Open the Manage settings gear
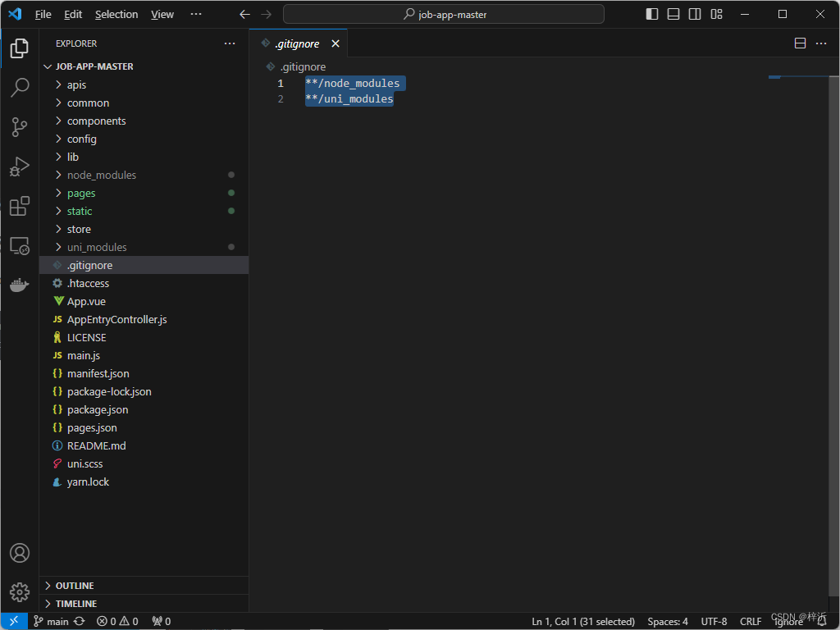 click(x=20, y=591)
